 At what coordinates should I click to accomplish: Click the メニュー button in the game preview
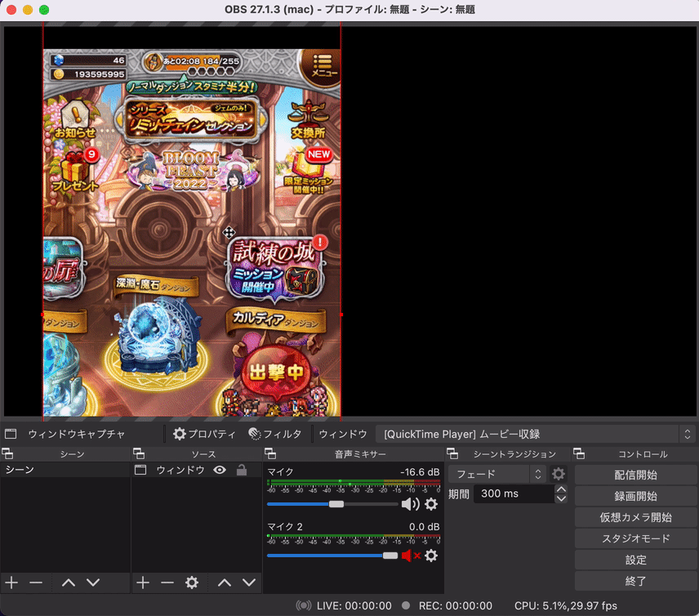point(322,65)
